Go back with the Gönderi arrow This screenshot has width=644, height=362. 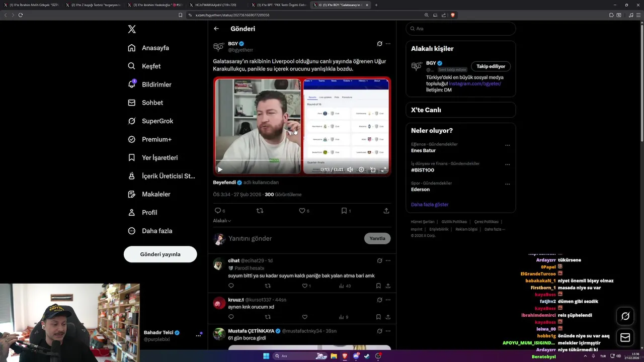coord(216,29)
